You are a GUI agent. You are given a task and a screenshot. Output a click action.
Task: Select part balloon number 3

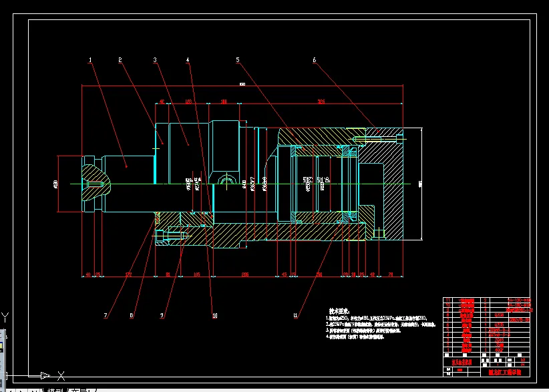pos(155,60)
